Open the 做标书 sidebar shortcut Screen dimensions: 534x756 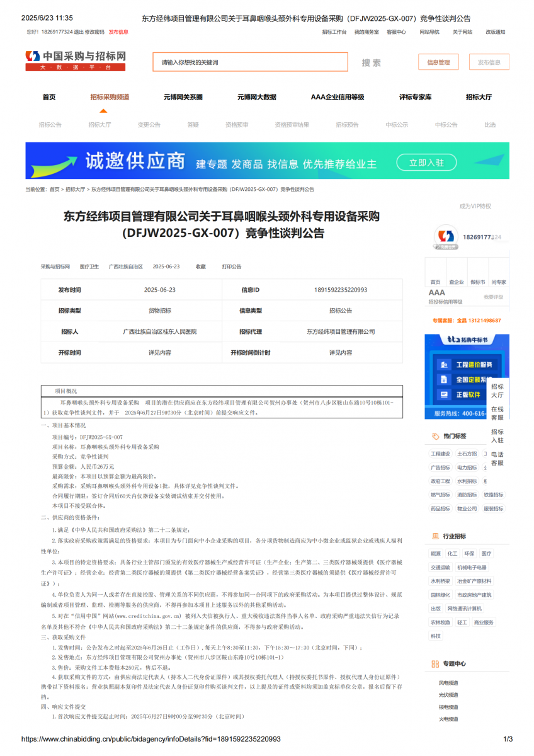point(478,282)
